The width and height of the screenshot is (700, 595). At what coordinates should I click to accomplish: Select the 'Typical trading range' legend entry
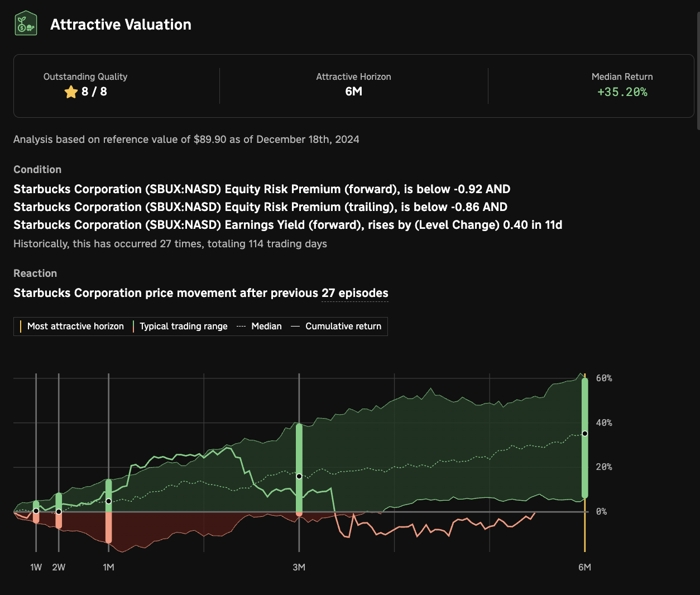click(180, 327)
